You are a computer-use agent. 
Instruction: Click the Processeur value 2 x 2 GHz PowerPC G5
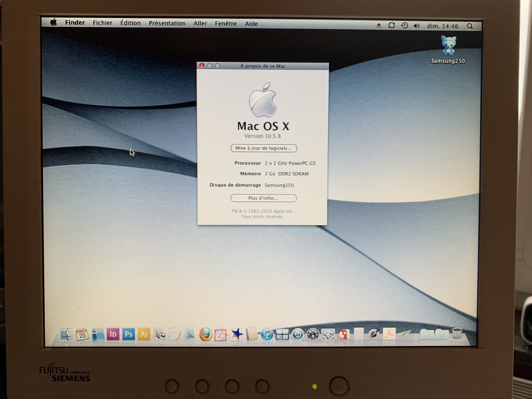[290, 163]
